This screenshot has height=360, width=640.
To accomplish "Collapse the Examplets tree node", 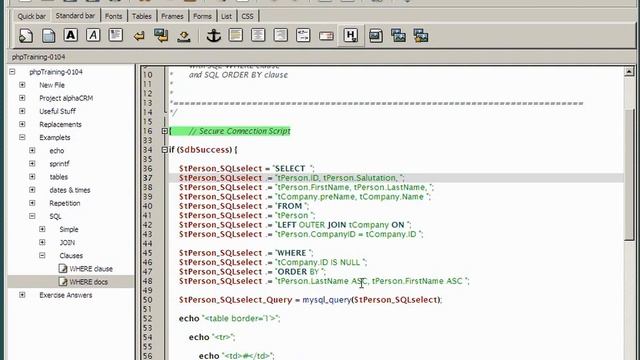I will coord(22,137).
